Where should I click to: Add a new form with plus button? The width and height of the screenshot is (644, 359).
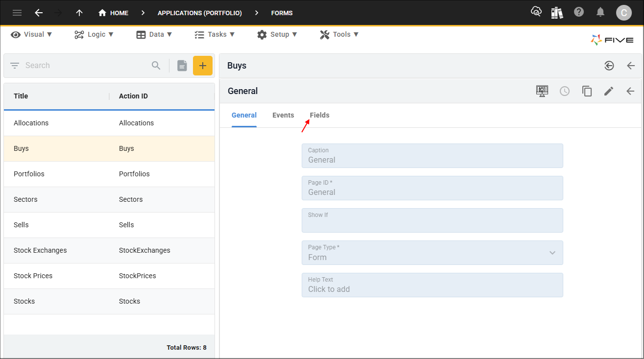(203, 66)
